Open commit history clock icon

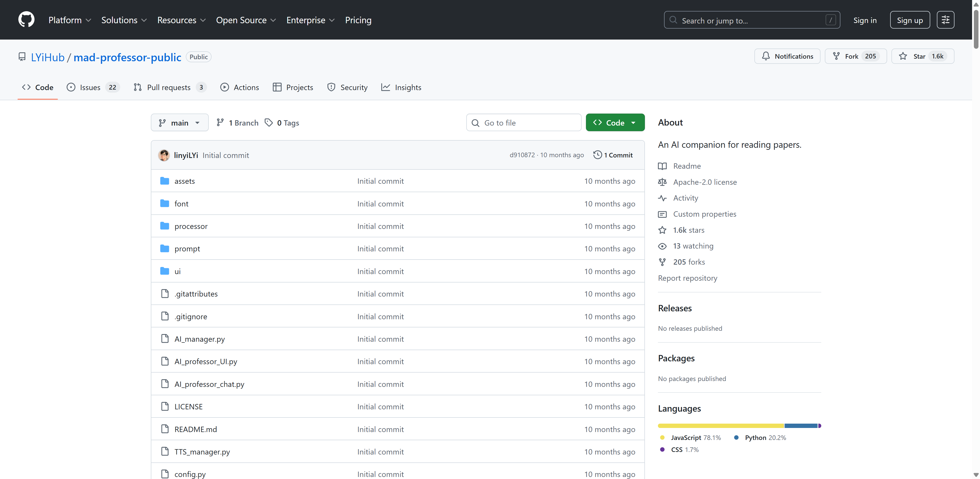point(597,155)
